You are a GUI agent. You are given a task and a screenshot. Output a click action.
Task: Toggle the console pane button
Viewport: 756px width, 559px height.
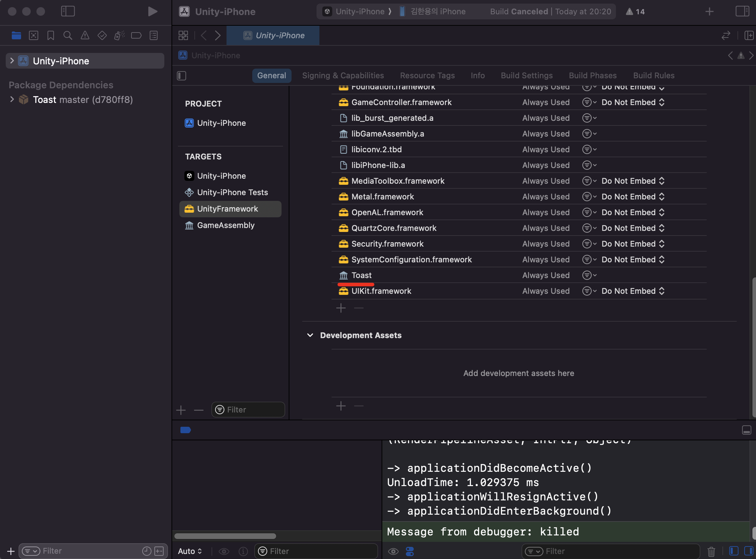coord(748,551)
